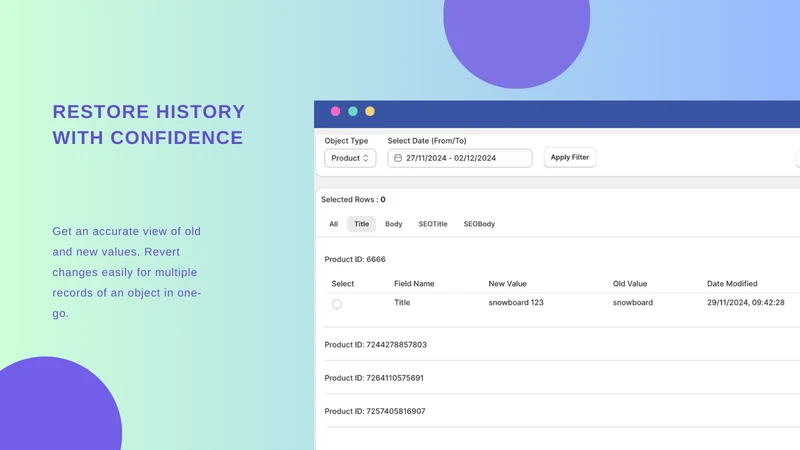Switch to the SEOTitle tab
Viewport: 800px width, 450px height.
pos(433,224)
